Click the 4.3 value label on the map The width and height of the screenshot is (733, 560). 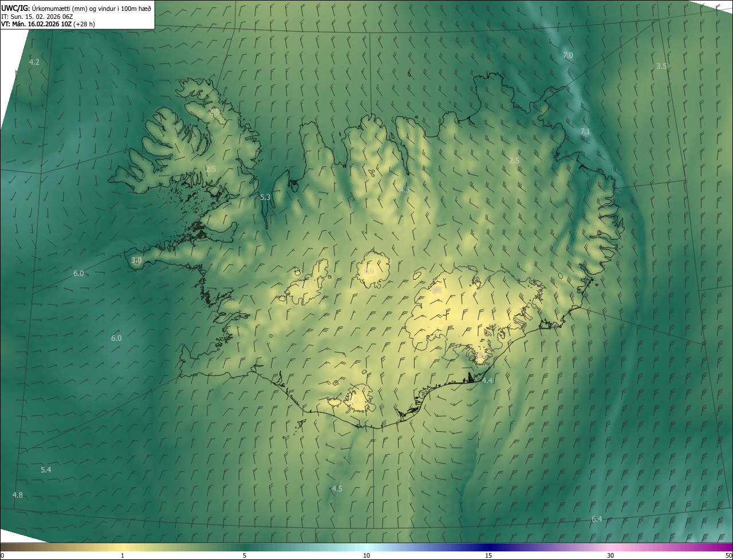tap(404, 190)
